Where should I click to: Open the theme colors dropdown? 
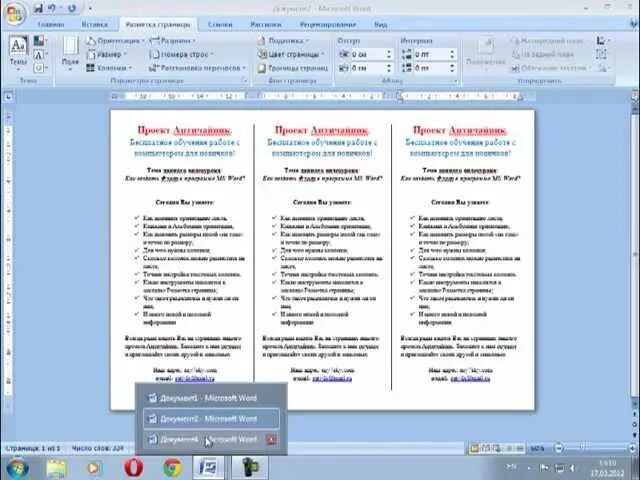tap(40, 41)
